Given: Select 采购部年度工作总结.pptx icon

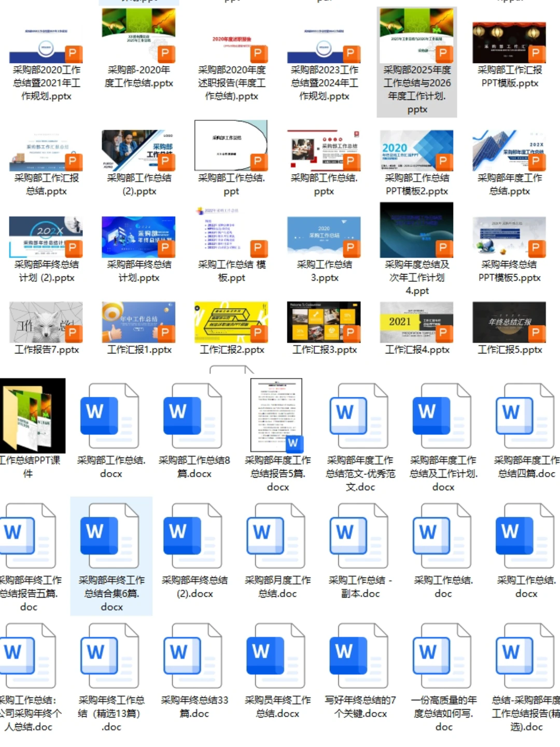Looking at the screenshot, I should (509, 150).
